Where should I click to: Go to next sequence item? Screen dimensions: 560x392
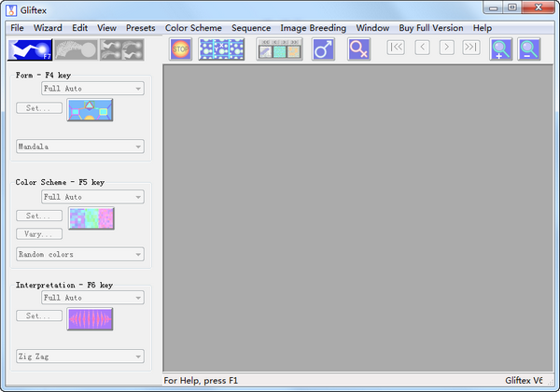[447, 47]
